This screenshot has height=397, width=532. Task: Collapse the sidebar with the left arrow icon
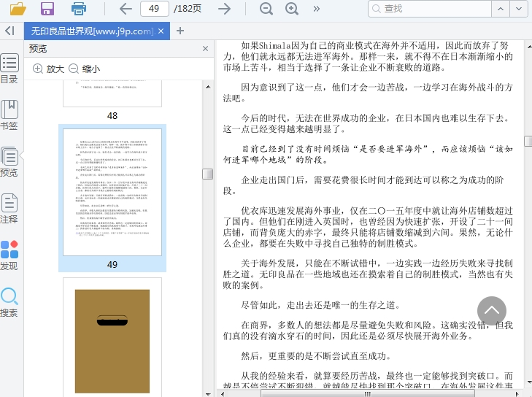coord(9,31)
